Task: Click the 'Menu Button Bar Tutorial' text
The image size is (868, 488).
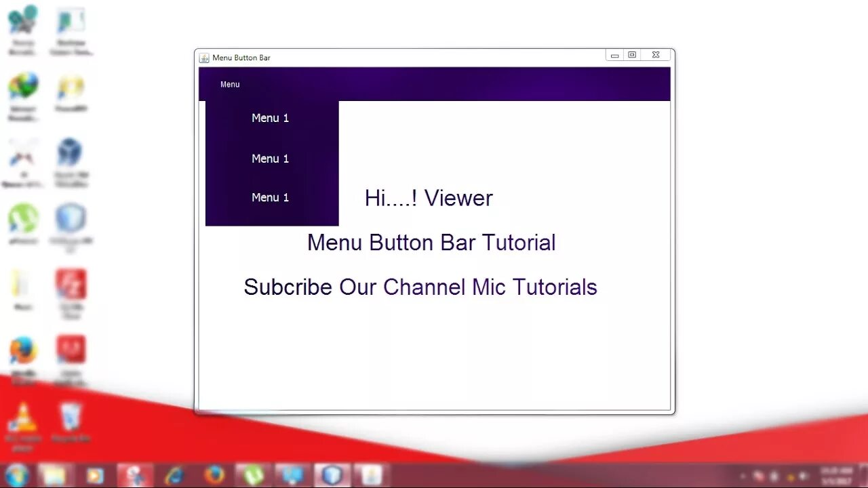Action: click(431, 243)
